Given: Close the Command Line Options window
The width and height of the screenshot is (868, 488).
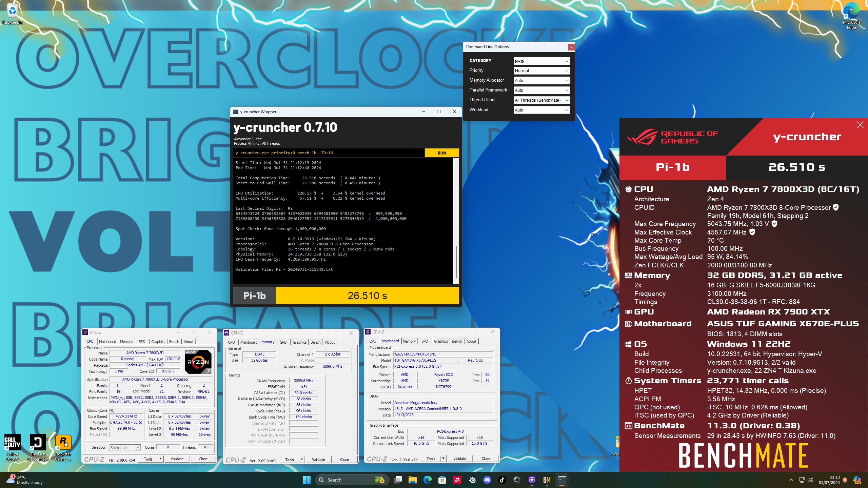Looking at the screenshot, I should tap(571, 47).
